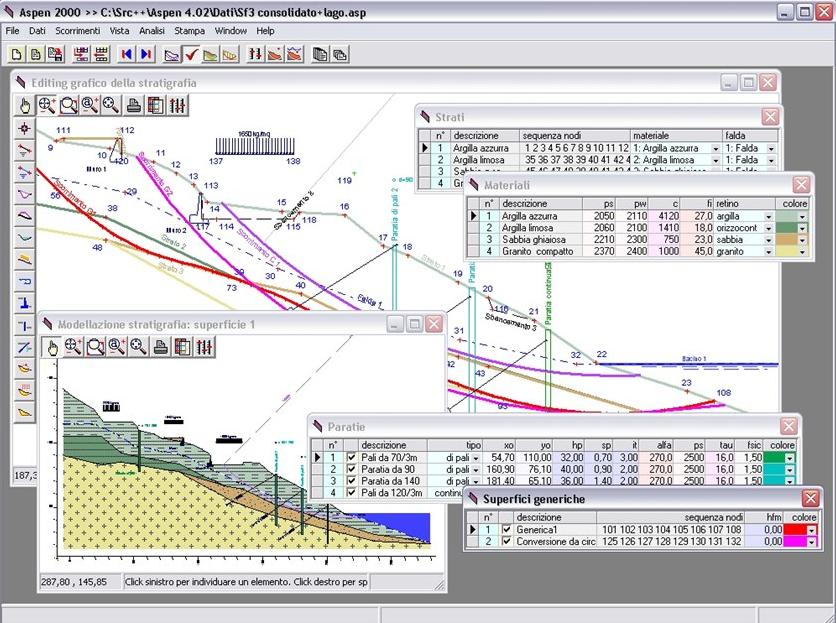Expand the colore dropdown in Superfici generiche
Screen dimensions: 836x623
(x=811, y=530)
